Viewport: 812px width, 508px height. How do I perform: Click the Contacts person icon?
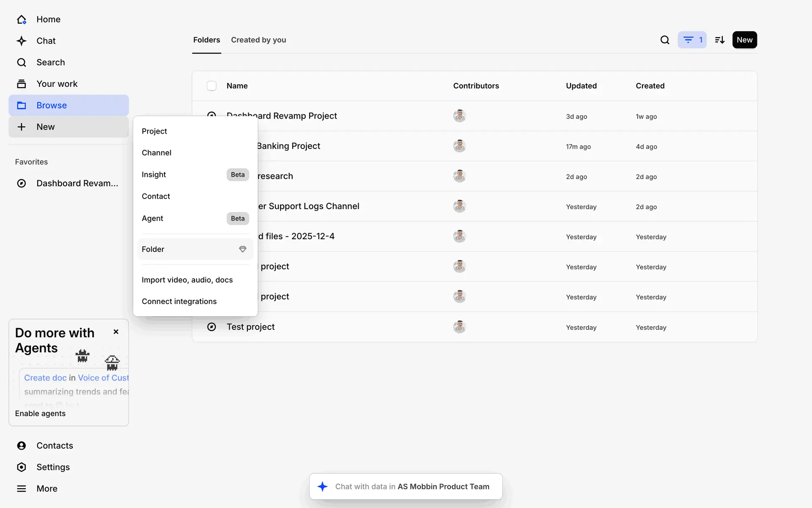[x=22, y=445]
